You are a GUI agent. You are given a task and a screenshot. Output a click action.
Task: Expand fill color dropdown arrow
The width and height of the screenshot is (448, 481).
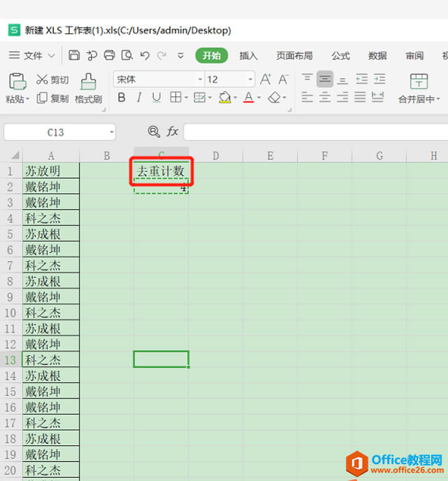235,98
